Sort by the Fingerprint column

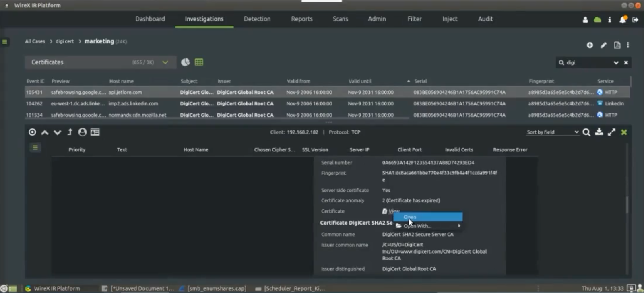point(541,81)
